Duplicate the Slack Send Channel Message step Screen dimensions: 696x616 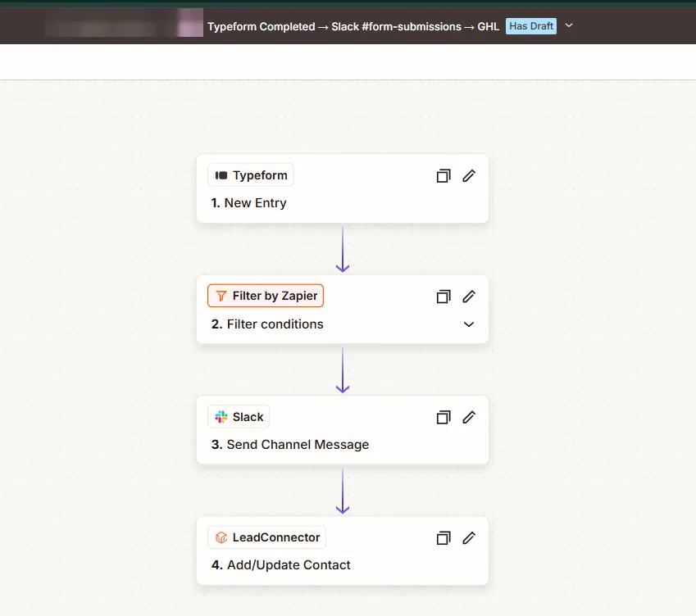coord(444,417)
